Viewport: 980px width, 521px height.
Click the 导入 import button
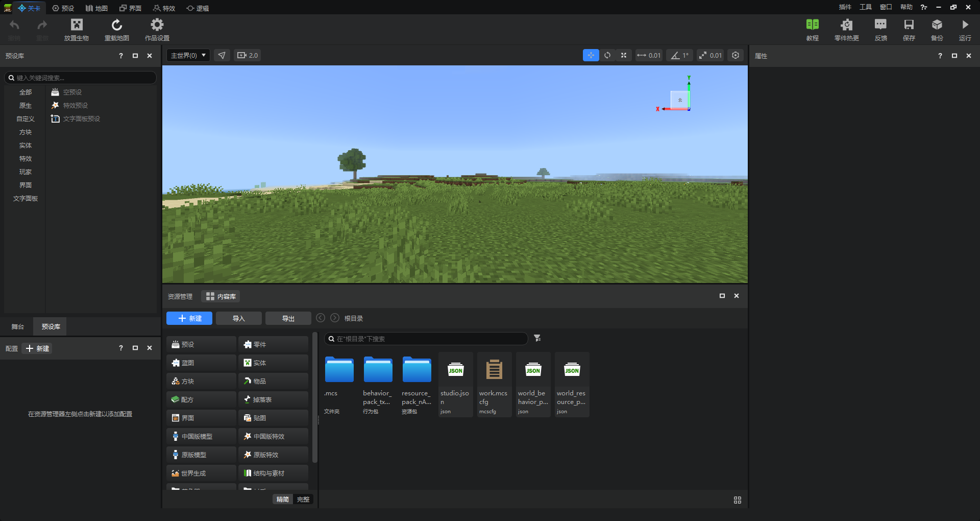click(x=239, y=318)
